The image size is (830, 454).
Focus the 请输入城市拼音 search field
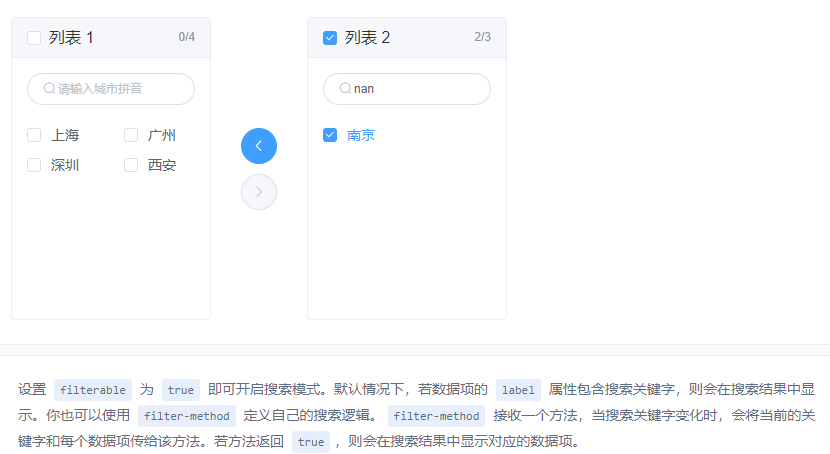click(111, 89)
